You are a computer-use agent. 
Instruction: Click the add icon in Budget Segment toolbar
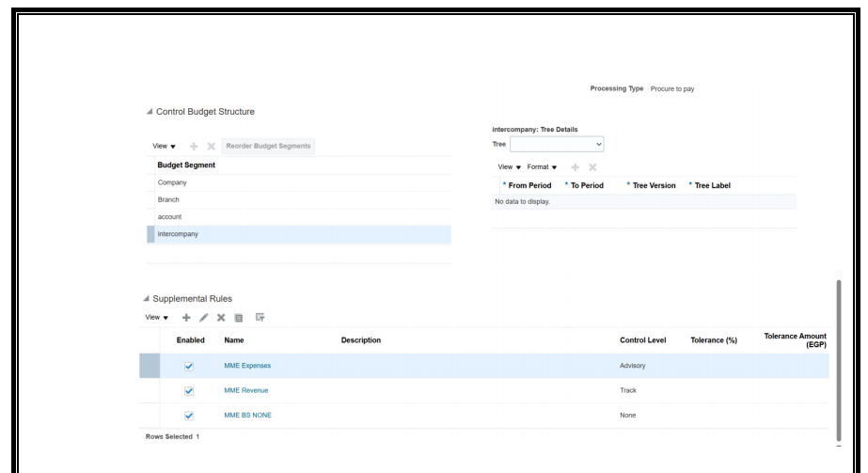[x=194, y=147]
